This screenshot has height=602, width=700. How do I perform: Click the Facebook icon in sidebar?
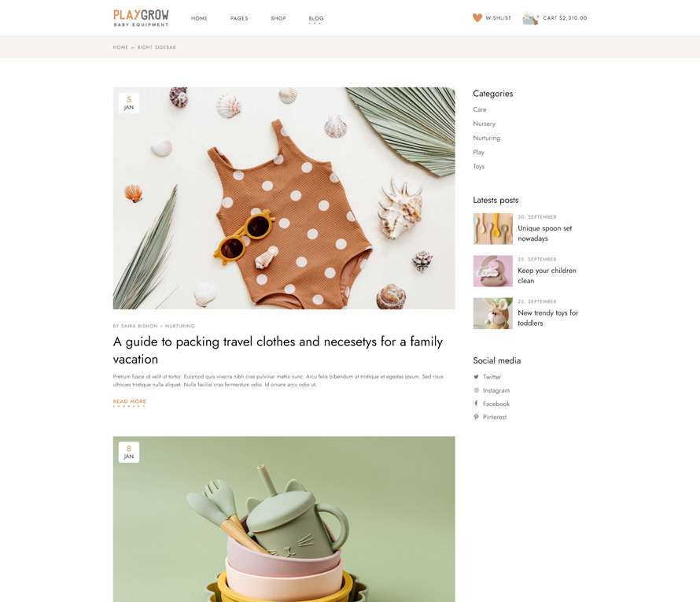[x=476, y=404]
